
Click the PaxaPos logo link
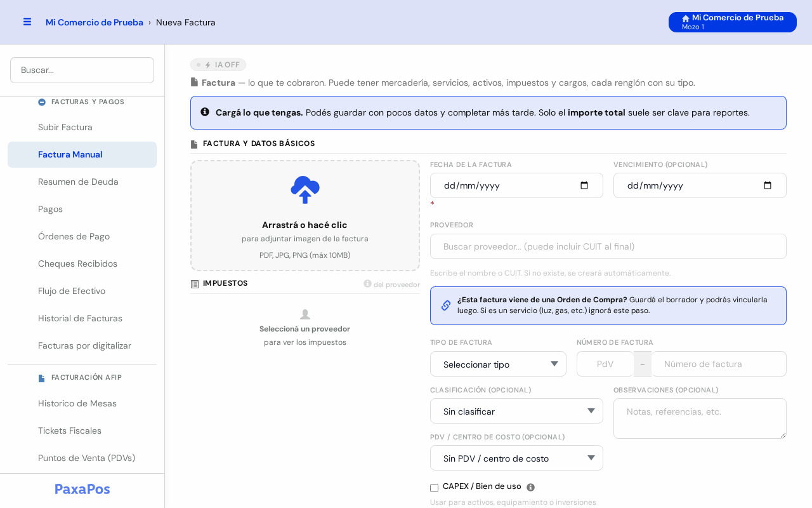pos(82,489)
